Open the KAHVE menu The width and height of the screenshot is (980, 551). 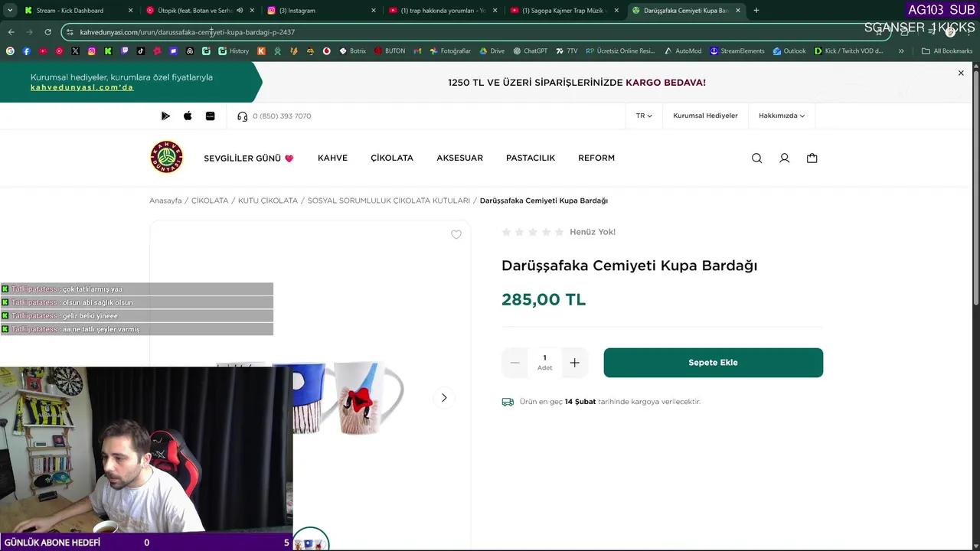coord(332,158)
